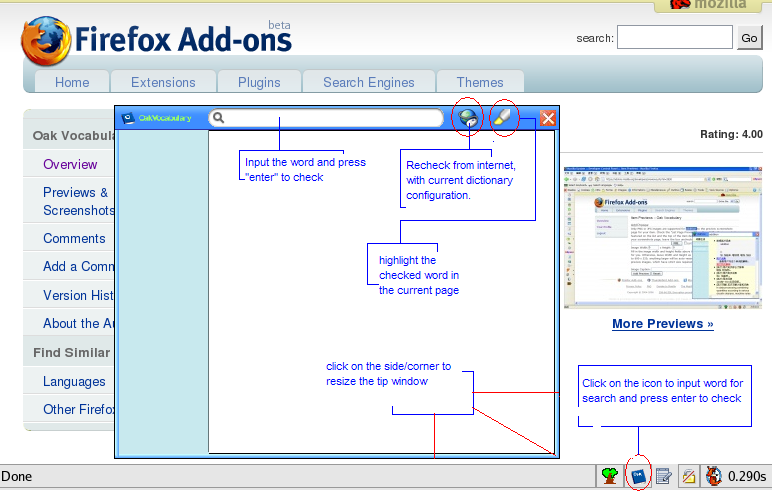772x492 pixels.
Task: Click the OakVocabulary word input box
Action: click(x=326, y=118)
